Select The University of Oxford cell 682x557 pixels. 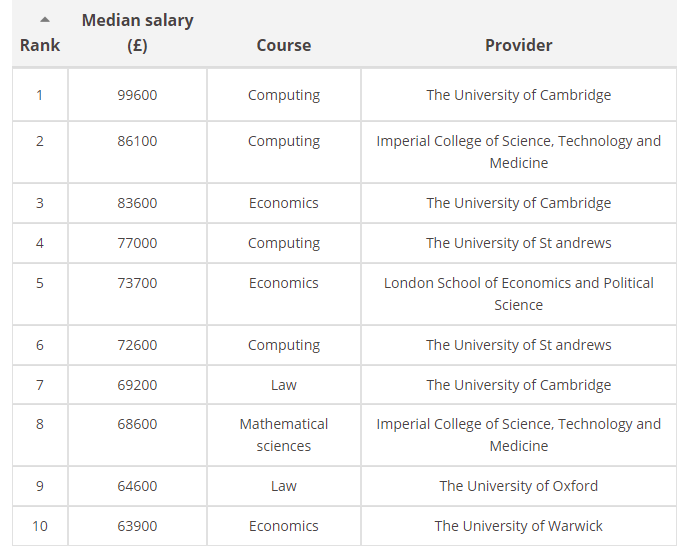click(x=518, y=486)
